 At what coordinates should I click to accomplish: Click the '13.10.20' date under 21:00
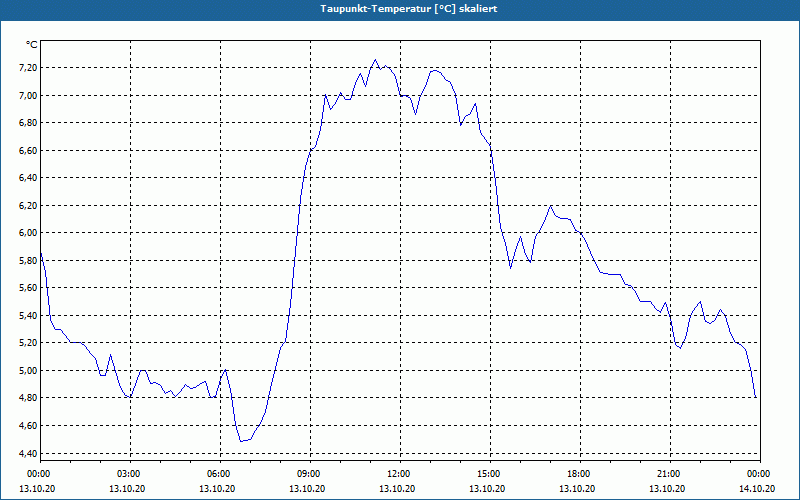click(x=667, y=488)
